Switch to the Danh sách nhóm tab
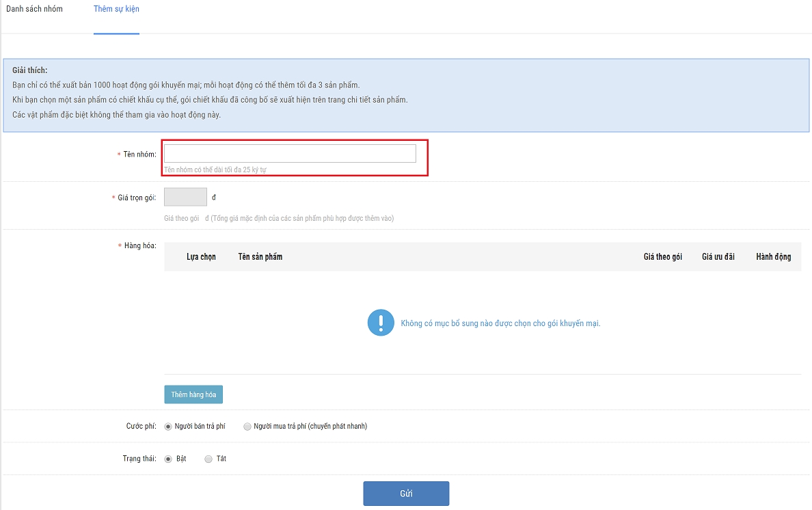Viewport: 812px width, 510px height. [x=34, y=10]
